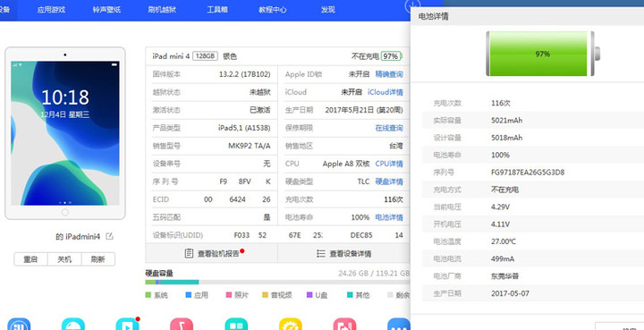Select the 5021mAh 实际容量 value
Screen dimensions: 644x330
(507, 120)
